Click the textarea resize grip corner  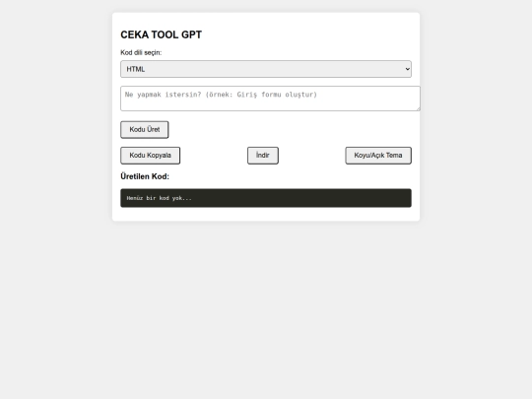(418, 108)
